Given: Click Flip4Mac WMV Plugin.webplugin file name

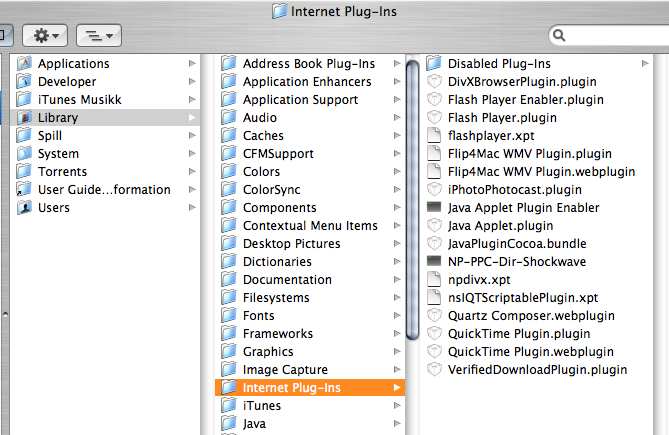Looking at the screenshot, I should click(x=541, y=171).
